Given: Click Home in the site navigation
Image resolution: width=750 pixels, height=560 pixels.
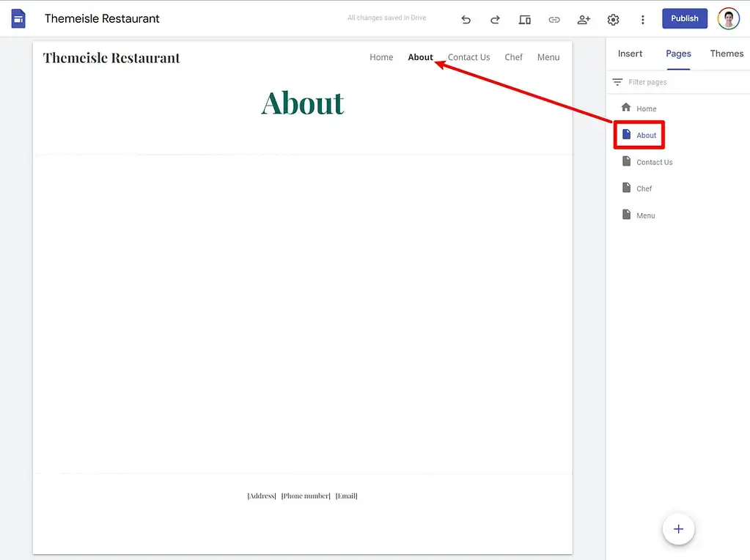Looking at the screenshot, I should pos(381,57).
